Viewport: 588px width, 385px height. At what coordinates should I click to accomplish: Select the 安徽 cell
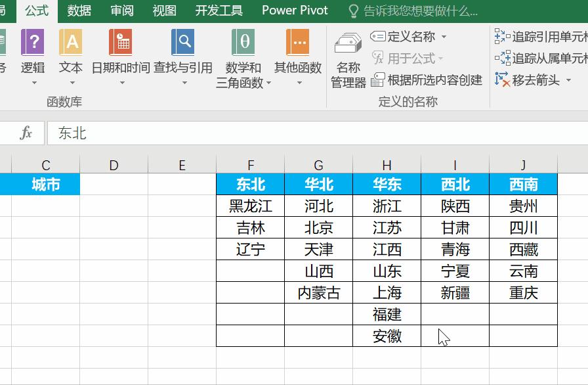pyautogui.click(x=387, y=336)
